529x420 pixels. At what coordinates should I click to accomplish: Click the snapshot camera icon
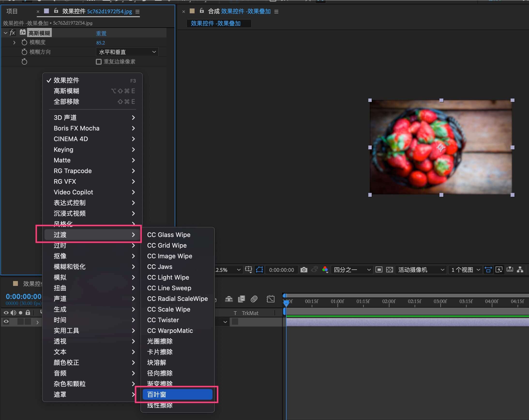pyautogui.click(x=304, y=270)
